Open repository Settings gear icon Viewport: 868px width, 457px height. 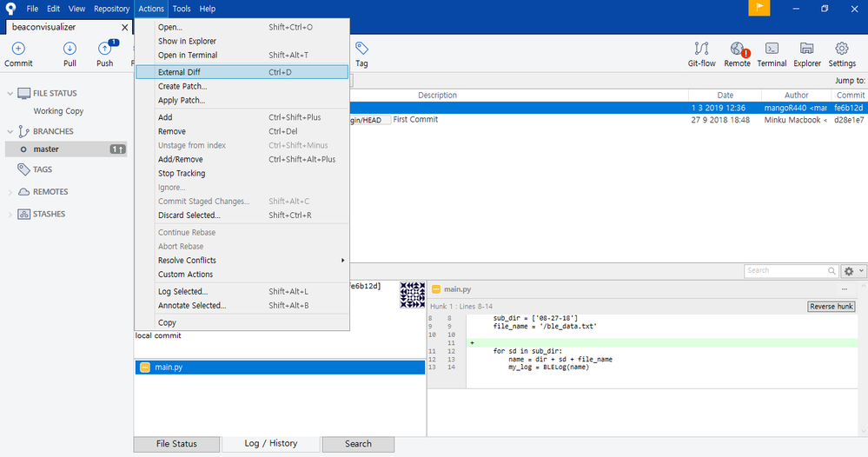tap(842, 54)
